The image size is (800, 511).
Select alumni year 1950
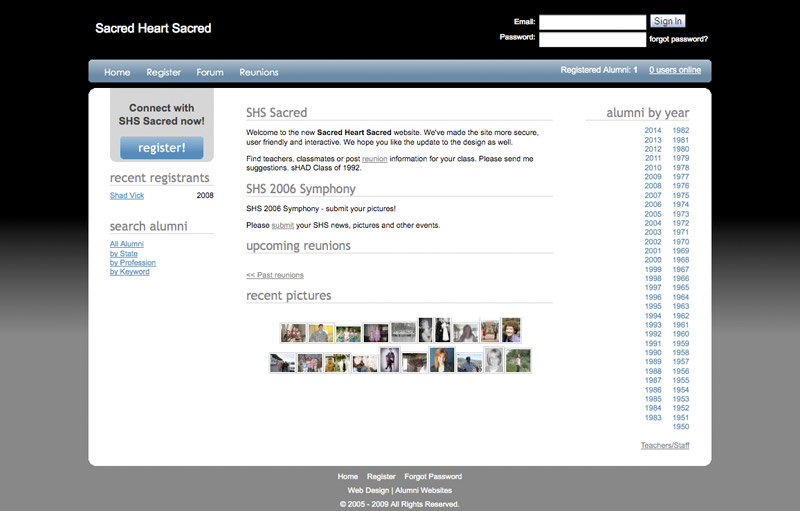[681, 427]
